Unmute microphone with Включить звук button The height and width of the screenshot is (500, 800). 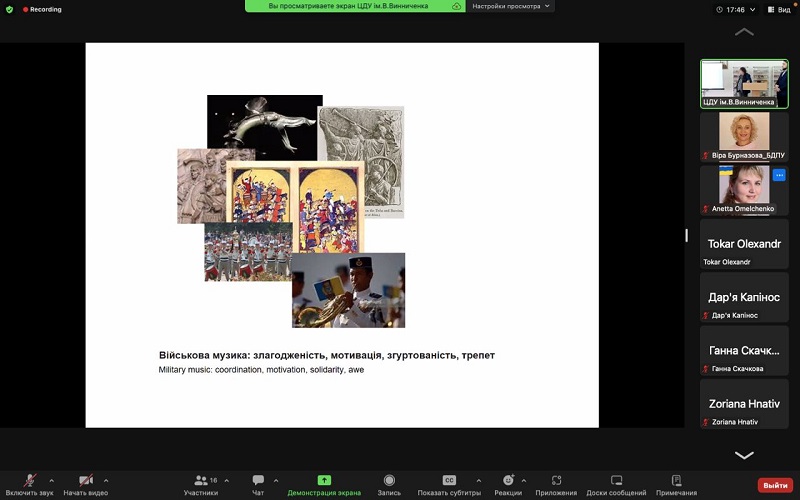pos(30,485)
